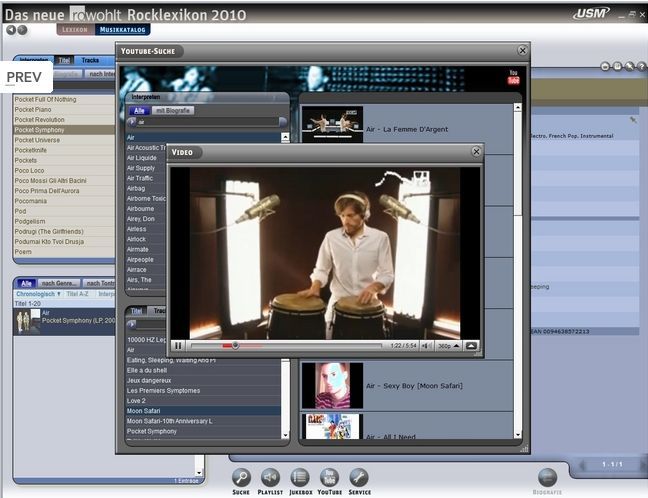Viewport: 648px width, 498px height.
Task: Click scroll up arrow of video results
Action: tap(517, 107)
